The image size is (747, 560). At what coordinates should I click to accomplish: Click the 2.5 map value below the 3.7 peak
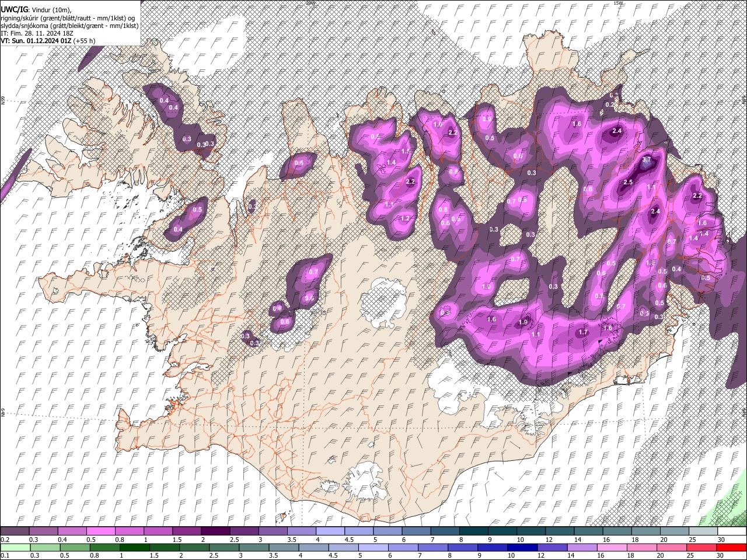tap(628, 183)
